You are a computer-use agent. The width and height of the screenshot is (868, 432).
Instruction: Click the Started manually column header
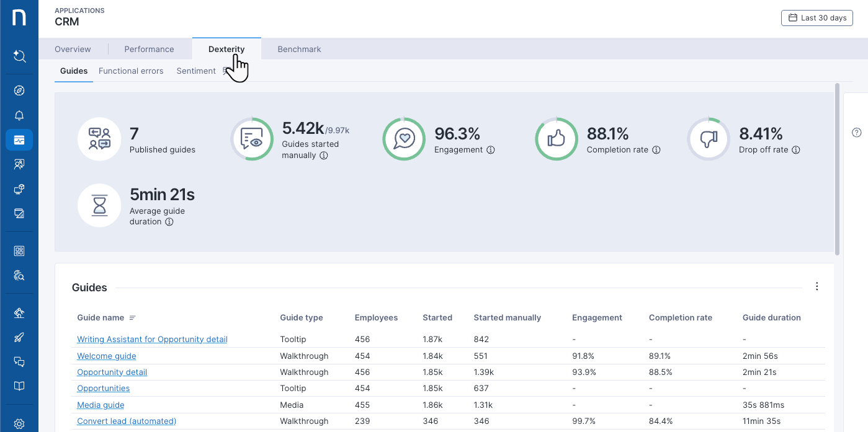507,317
